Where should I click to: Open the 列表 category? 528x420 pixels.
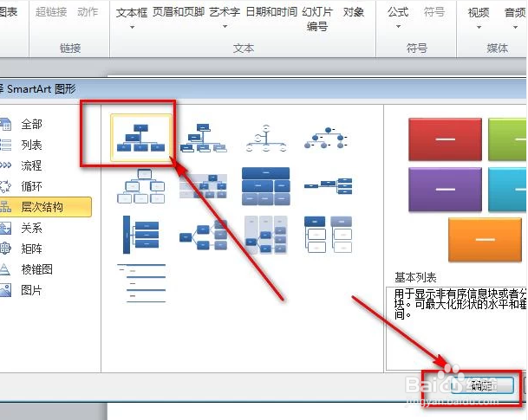coord(31,145)
